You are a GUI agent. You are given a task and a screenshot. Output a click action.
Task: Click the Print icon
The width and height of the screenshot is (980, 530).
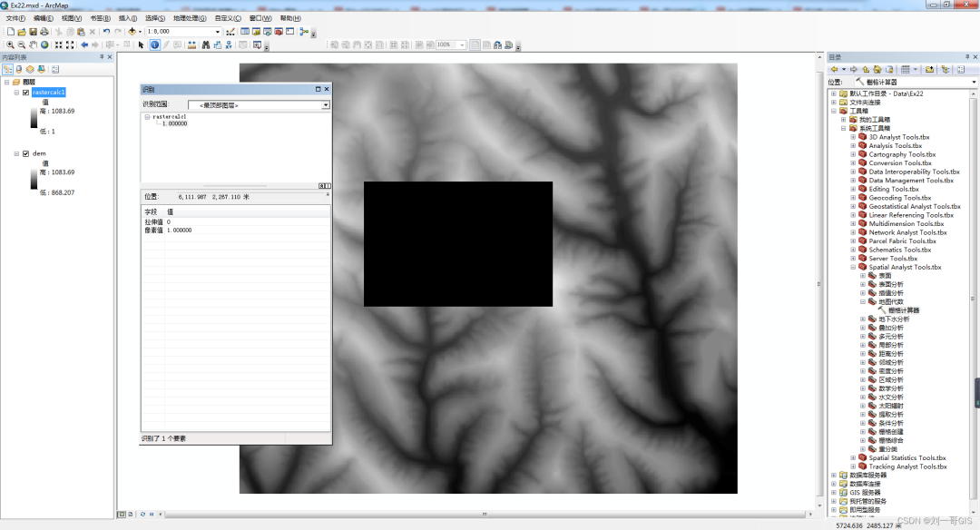click(x=44, y=31)
